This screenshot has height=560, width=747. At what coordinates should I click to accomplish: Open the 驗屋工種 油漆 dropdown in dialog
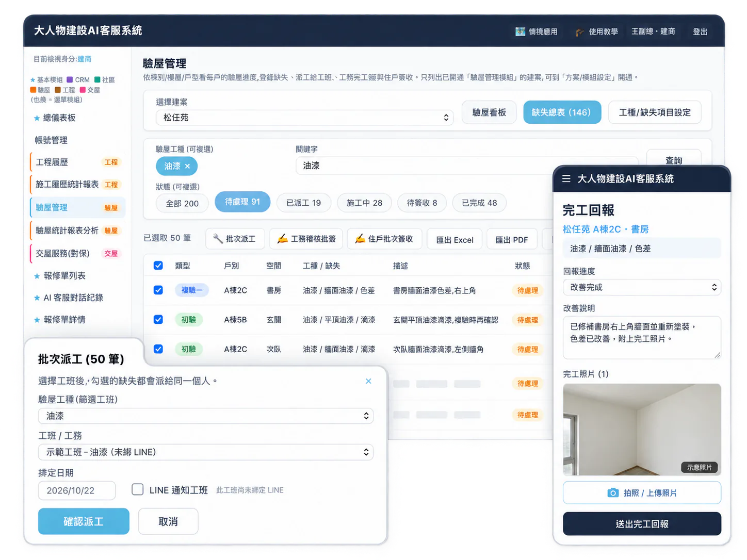click(206, 416)
